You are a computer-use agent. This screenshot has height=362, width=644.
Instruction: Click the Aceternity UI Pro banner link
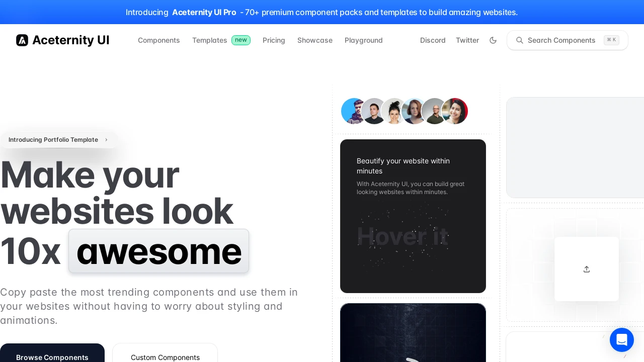[204, 12]
